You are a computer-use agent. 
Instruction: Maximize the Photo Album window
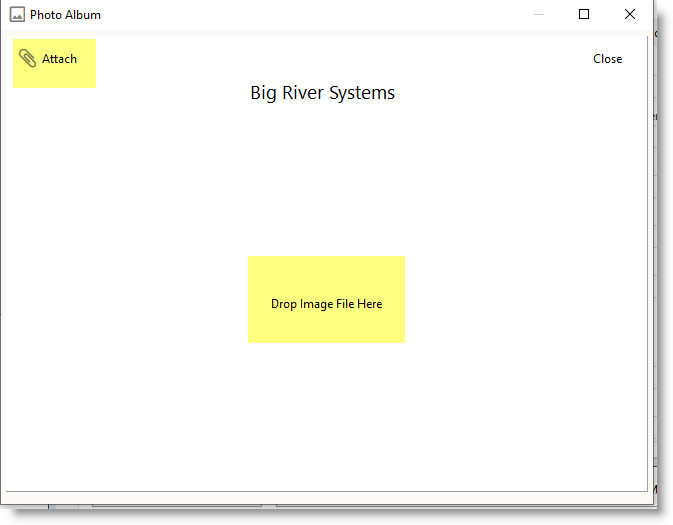(584, 15)
